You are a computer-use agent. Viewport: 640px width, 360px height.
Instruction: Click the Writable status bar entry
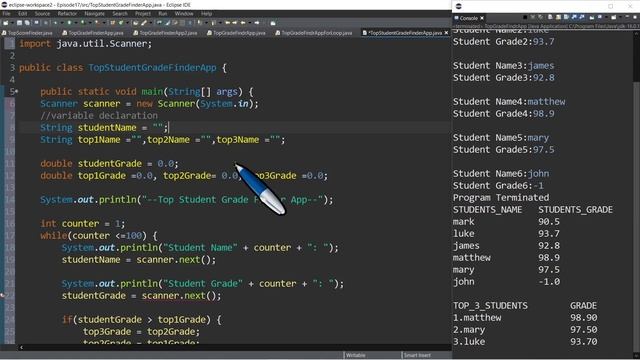coord(356,355)
